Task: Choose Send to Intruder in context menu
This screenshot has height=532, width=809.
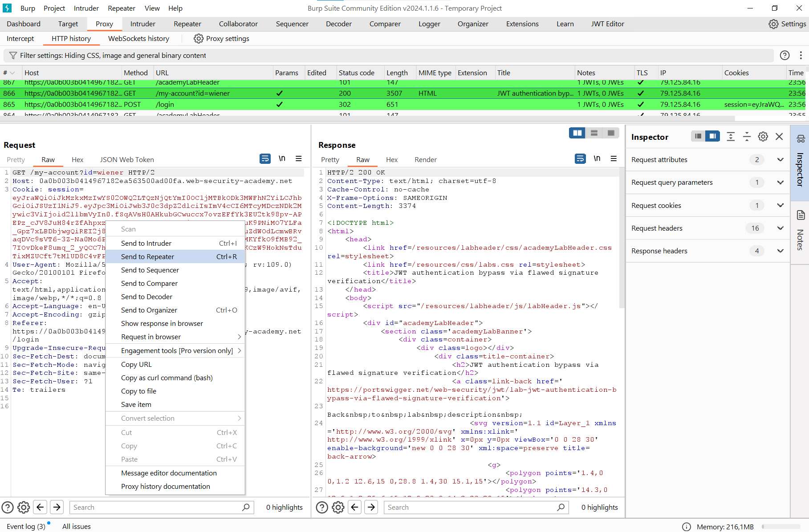Action: point(175,244)
